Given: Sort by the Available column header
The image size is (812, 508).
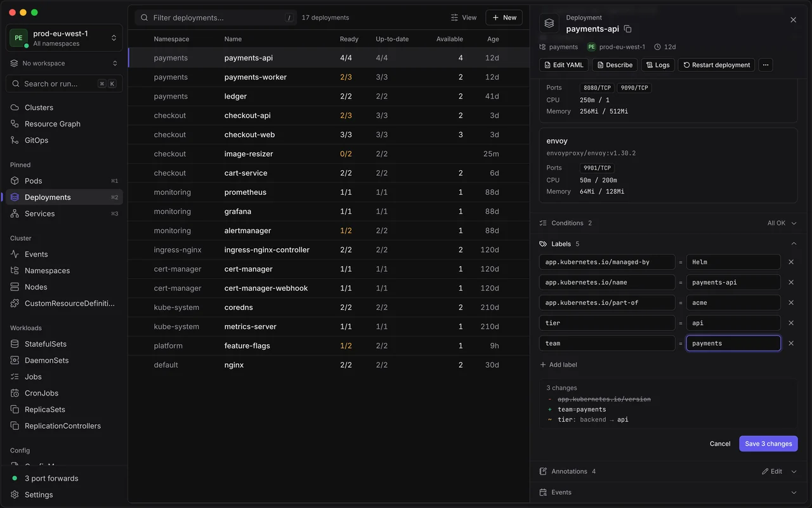Looking at the screenshot, I should 450,39.
